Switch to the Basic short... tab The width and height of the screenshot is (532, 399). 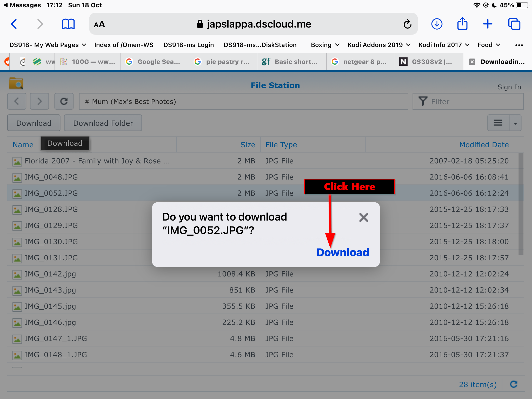(x=292, y=62)
